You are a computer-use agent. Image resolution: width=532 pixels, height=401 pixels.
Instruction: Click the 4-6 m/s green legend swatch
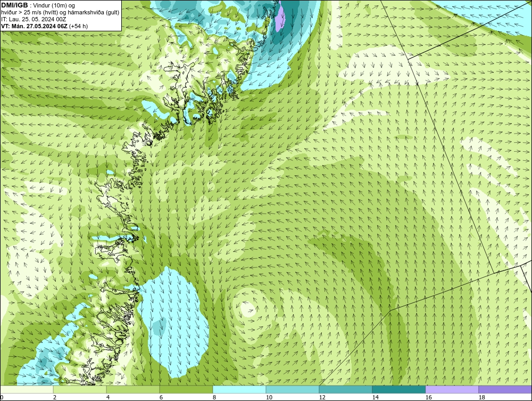(133, 389)
